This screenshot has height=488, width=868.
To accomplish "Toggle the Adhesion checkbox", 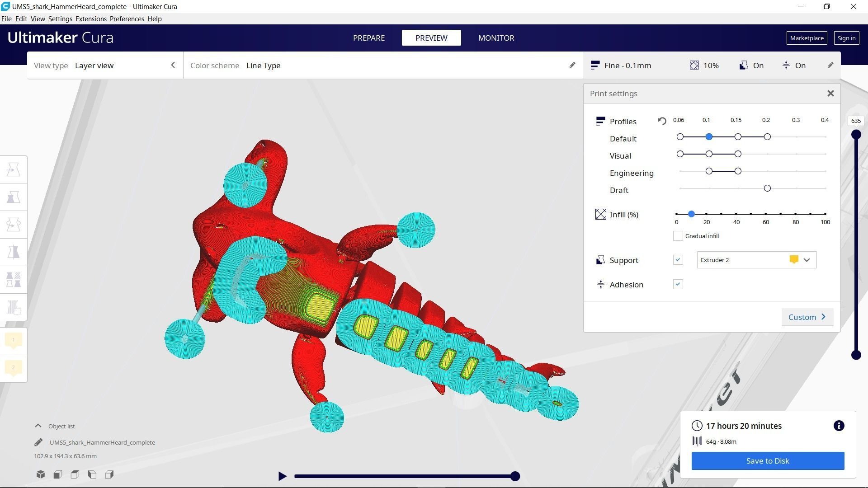I will coord(678,284).
